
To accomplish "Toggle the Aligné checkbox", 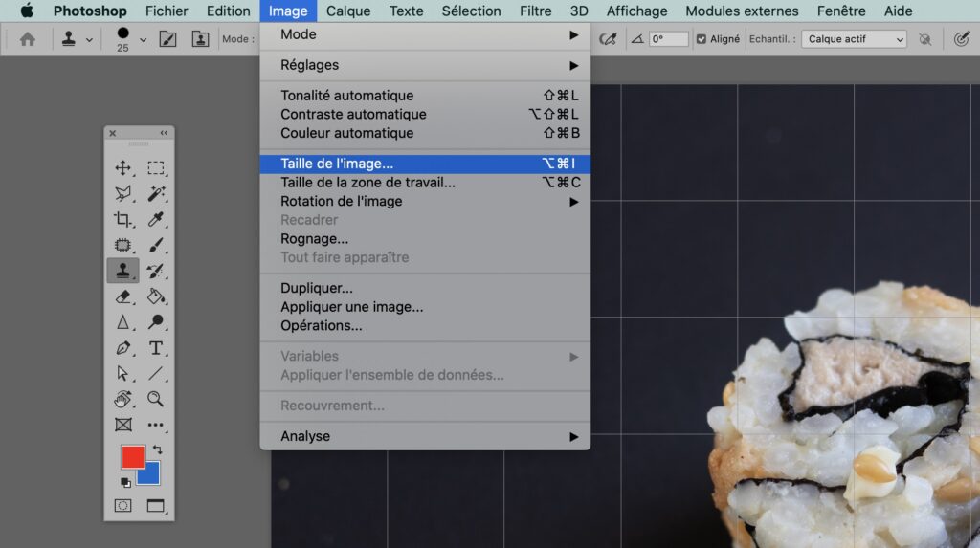I will [x=702, y=39].
